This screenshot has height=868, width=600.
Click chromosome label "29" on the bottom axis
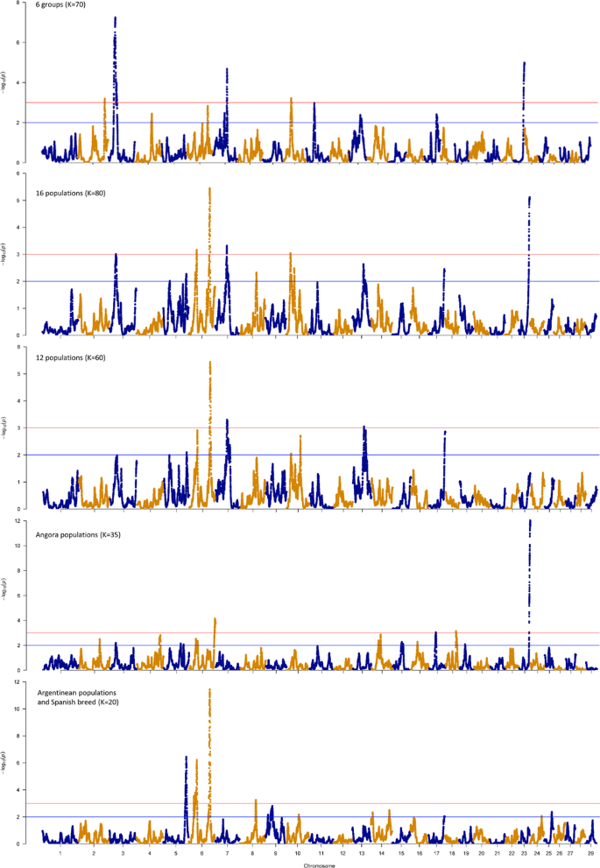click(x=590, y=851)
